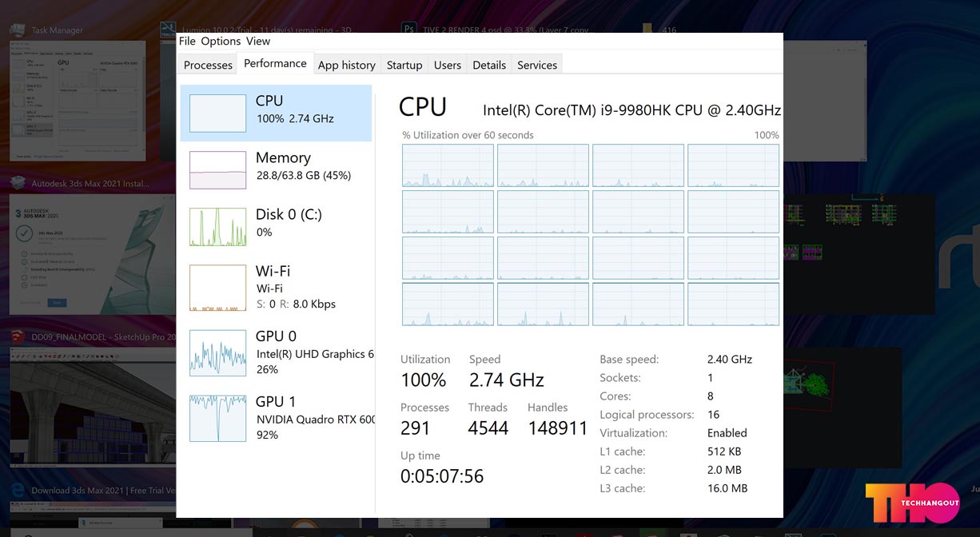The width and height of the screenshot is (980, 537).
Task: Click the Lumion 10.0.2 Trial window title
Action: click(x=268, y=30)
